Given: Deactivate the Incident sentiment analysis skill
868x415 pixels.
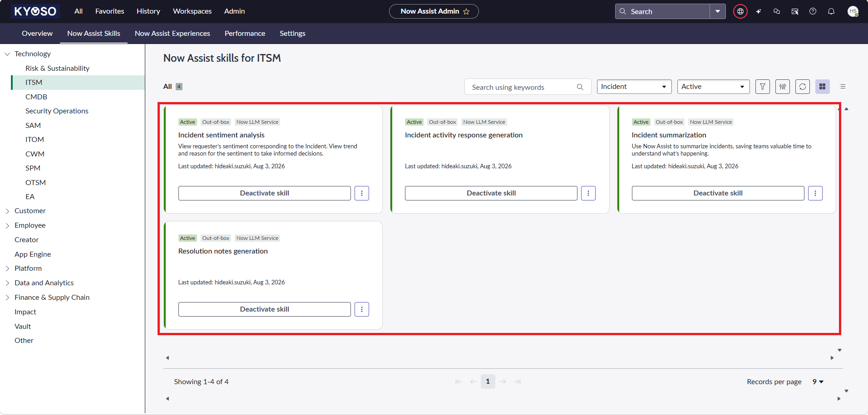Looking at the screenshot, I should pyautogui.click(x=265, y=193).
